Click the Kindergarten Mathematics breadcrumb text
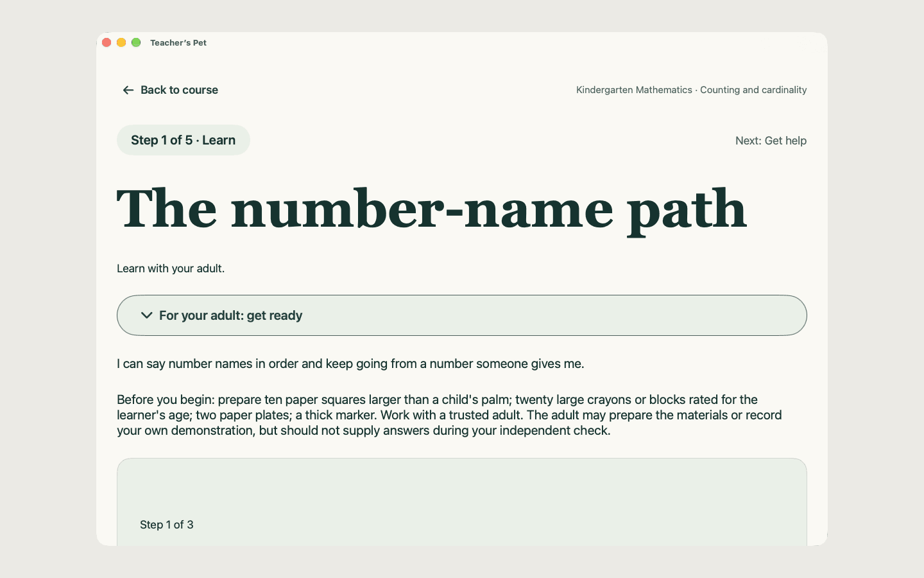The image size is (924, 578). click(x=691, y=90)
